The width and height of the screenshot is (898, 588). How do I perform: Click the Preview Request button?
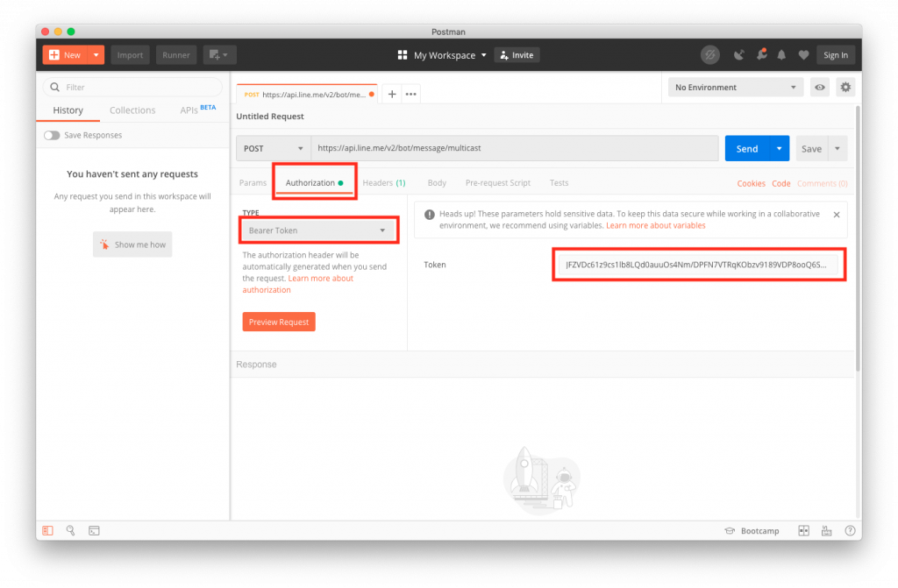tap(278, 322)
